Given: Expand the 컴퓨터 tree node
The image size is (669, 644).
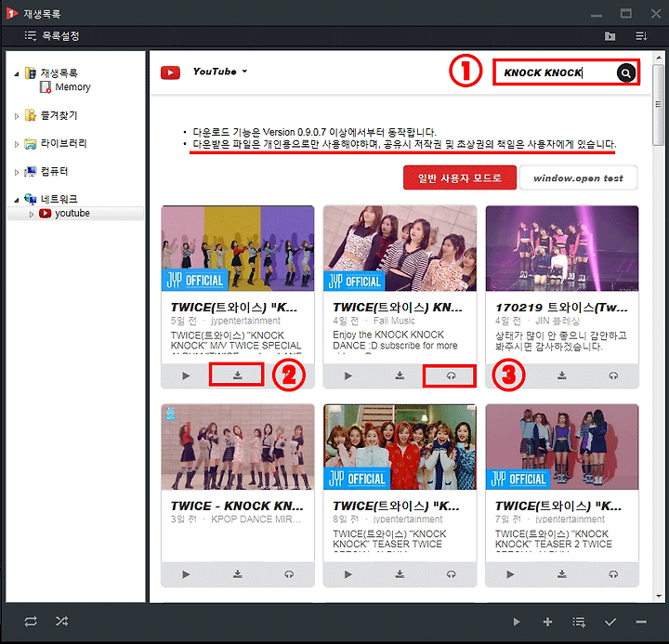Looking at the screenshot, I should pyautogui.click(x=17, y=173).
